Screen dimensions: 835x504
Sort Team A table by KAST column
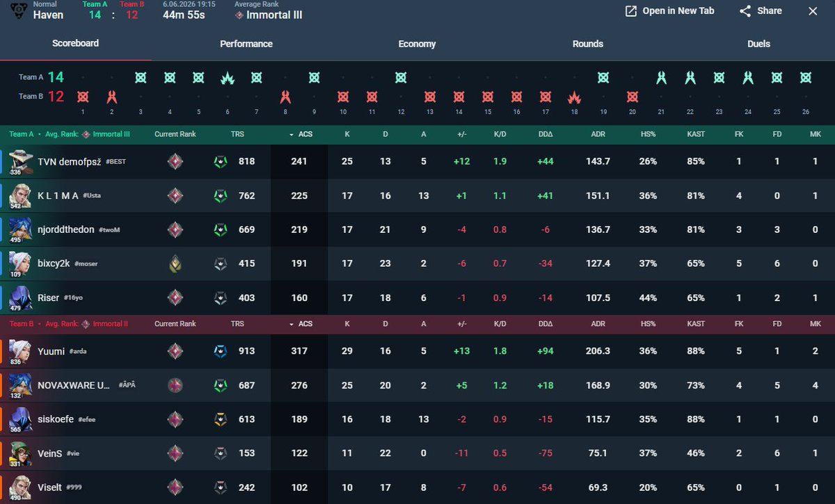click(696, 134)
